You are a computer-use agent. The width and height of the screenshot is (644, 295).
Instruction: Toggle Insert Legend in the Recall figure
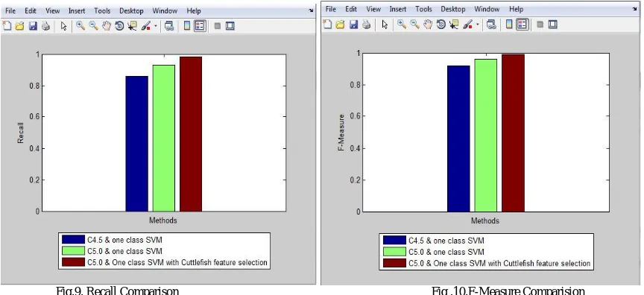(200, 26)
